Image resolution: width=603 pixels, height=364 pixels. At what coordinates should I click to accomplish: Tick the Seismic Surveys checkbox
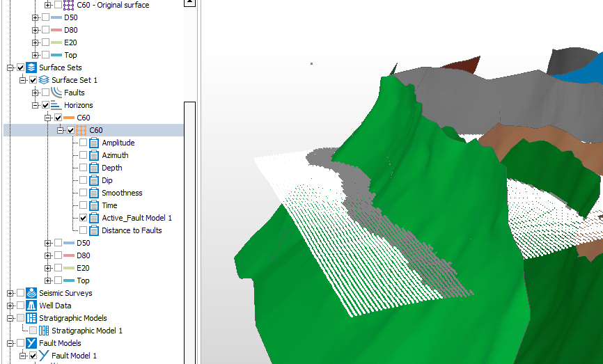pyautogui.click(x=20, y=293)
